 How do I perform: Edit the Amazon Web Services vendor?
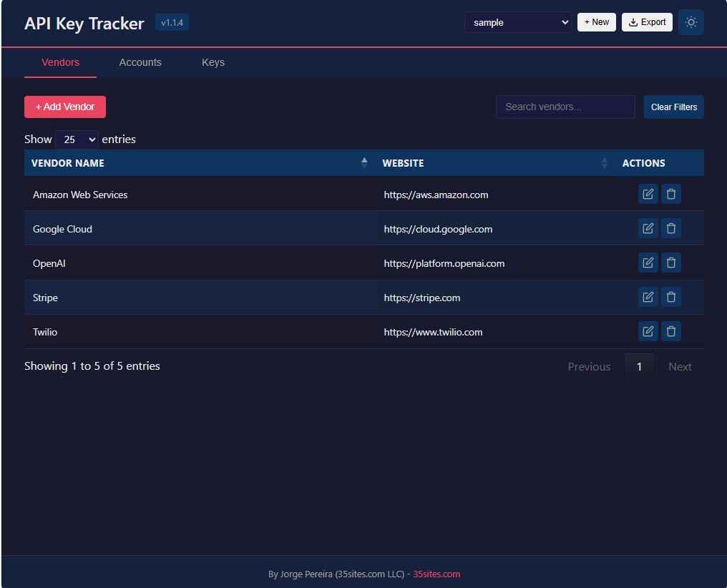pyautogui.click(x=648, y=194)
